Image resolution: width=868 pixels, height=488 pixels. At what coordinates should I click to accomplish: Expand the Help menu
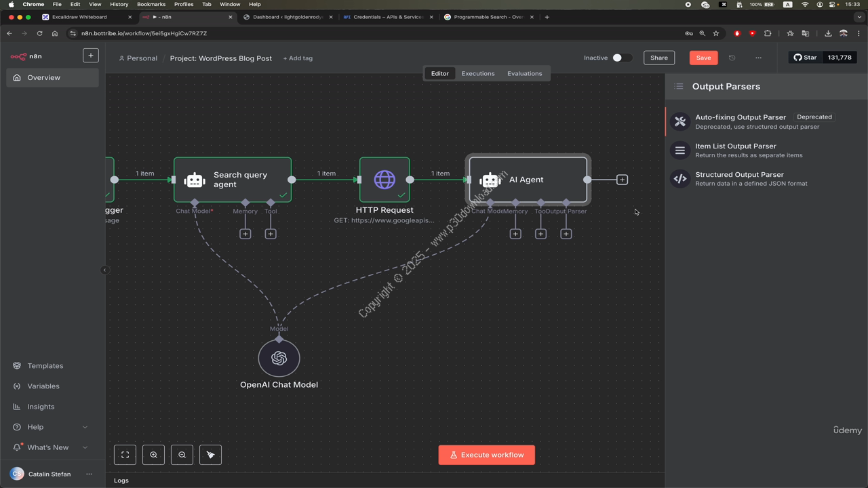[x=51, y=427]
